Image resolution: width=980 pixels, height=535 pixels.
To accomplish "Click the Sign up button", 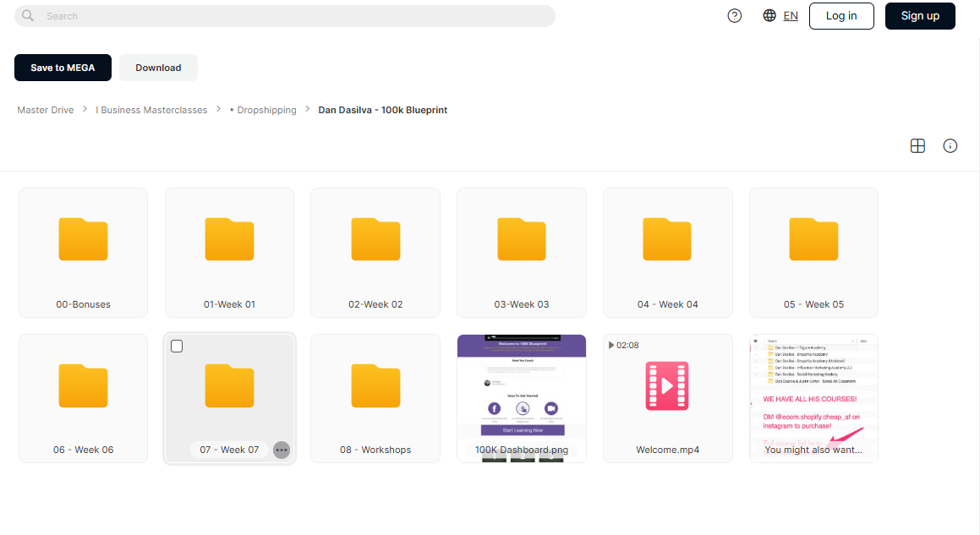I will coord(920,15).
